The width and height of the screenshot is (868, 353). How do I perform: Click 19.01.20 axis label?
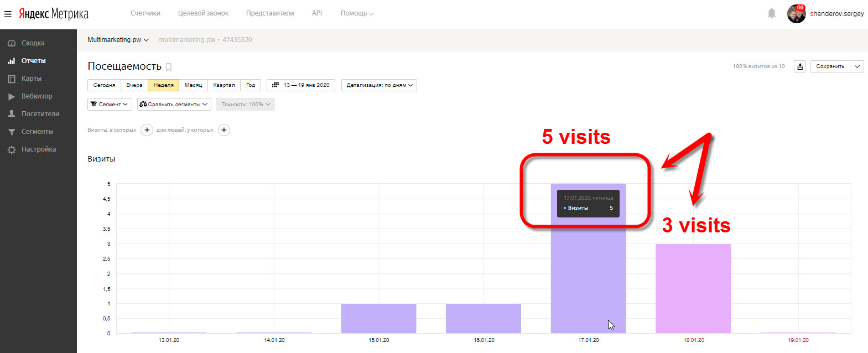pos(798,340)
